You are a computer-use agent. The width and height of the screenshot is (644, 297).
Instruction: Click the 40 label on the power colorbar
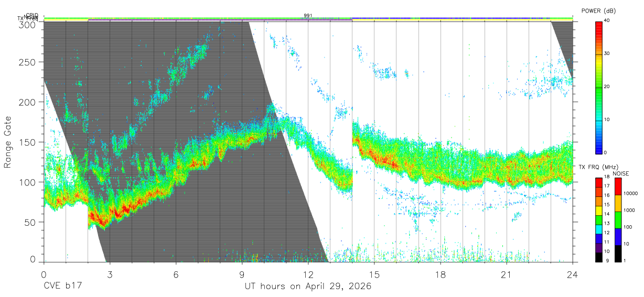(x=607, y=20)
